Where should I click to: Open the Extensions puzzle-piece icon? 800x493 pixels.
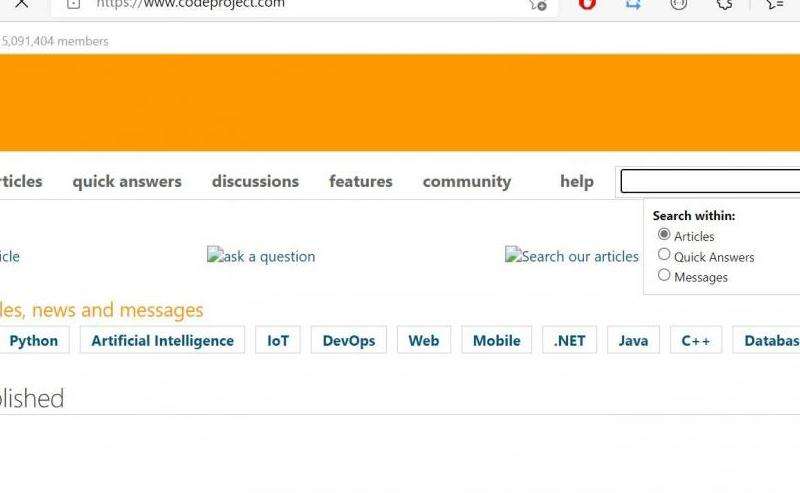(724, 4)
